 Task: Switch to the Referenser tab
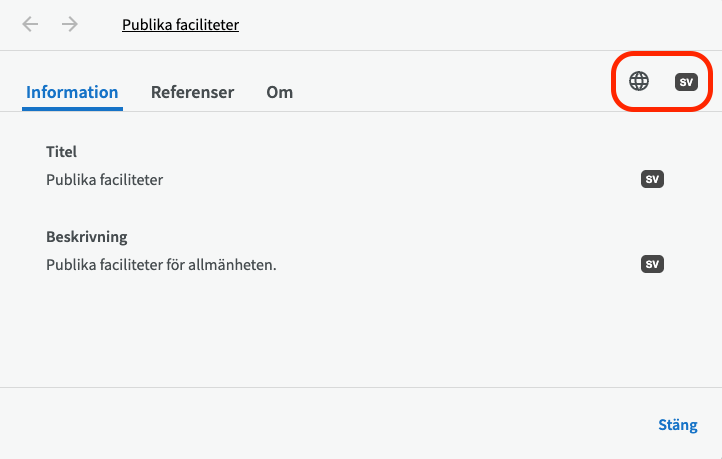[192, 92]
